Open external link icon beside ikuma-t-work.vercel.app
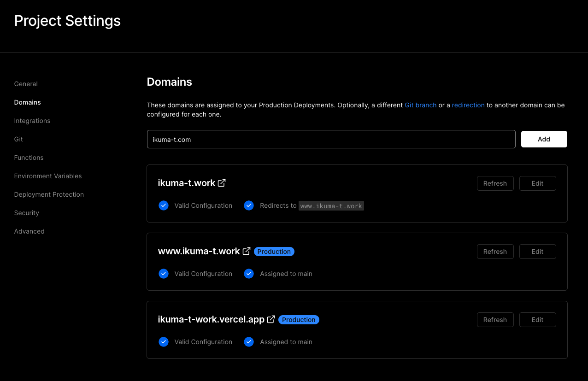The width and height of the screenshot is (588, 381). tap(271, 319)
